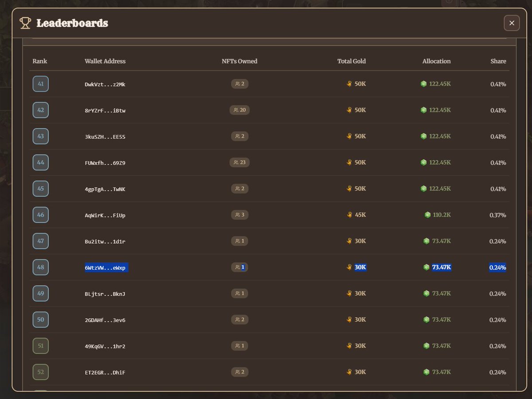Click green token icon in 8rYZrF...iBtw row

423,110
